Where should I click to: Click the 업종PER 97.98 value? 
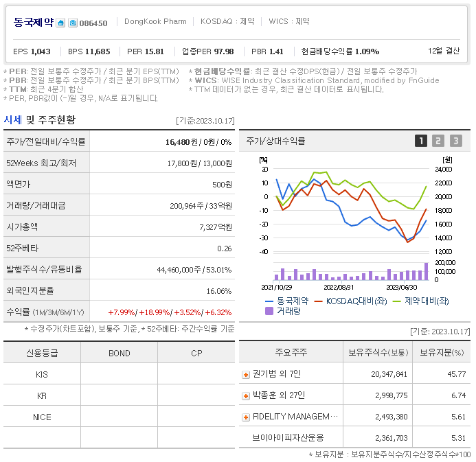pos(224,51)
